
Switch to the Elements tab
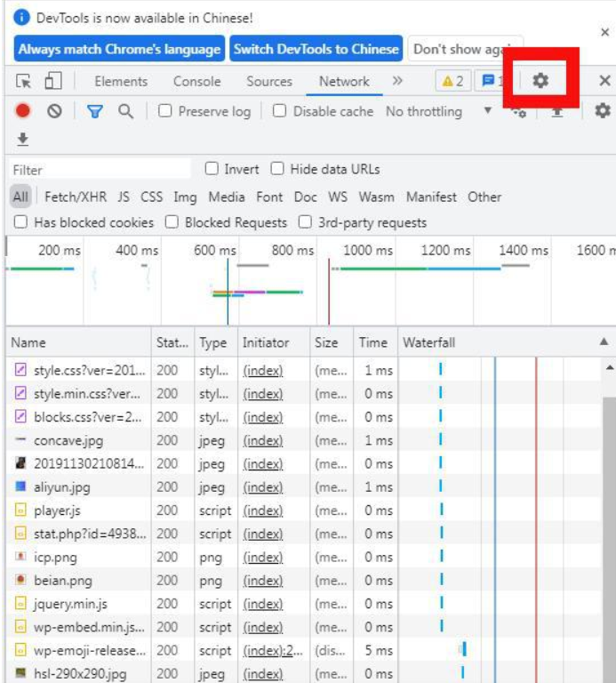(121, 82)
